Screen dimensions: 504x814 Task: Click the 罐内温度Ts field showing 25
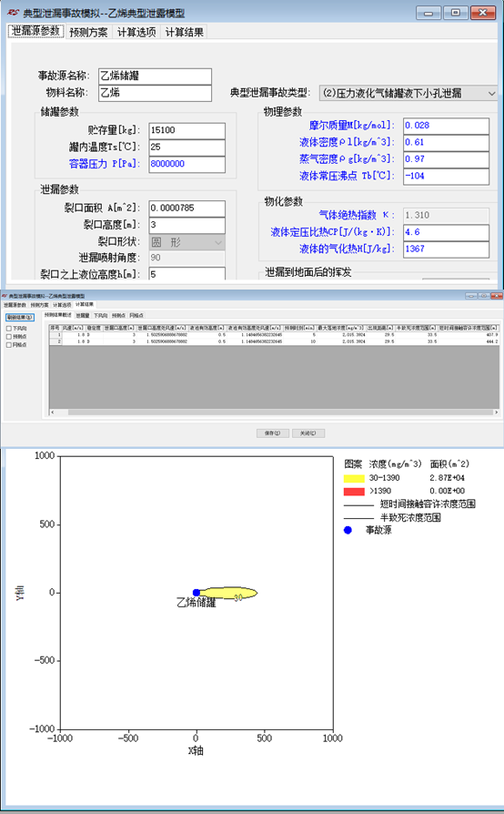pos(186,147)
